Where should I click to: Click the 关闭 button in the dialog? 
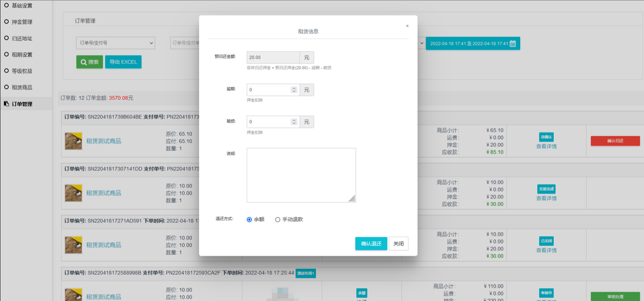click(398, 244)
